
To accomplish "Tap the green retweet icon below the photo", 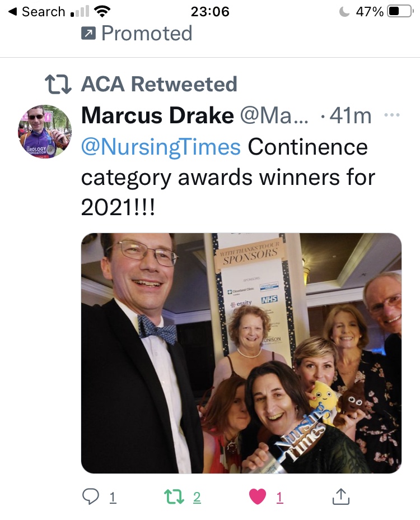I will pos(174,496).
